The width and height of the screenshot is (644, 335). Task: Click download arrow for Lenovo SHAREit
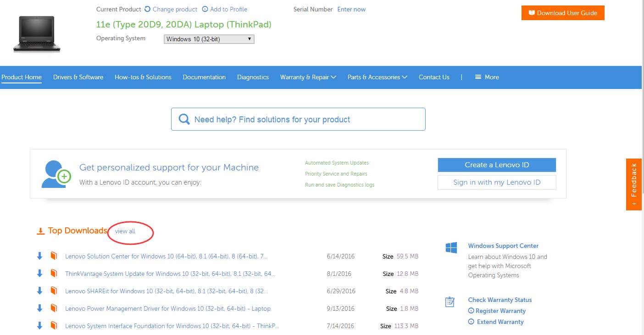coord(39,291)
